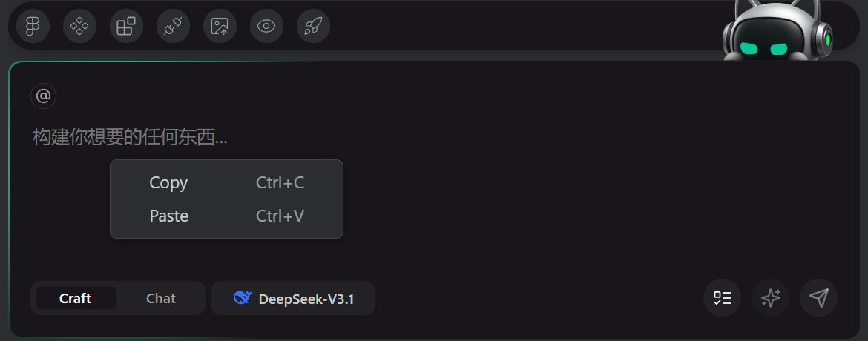Viewport: 868px width, 341px height.
Task: Choose Copy from the context menu
Action: (x=168, y=183)
